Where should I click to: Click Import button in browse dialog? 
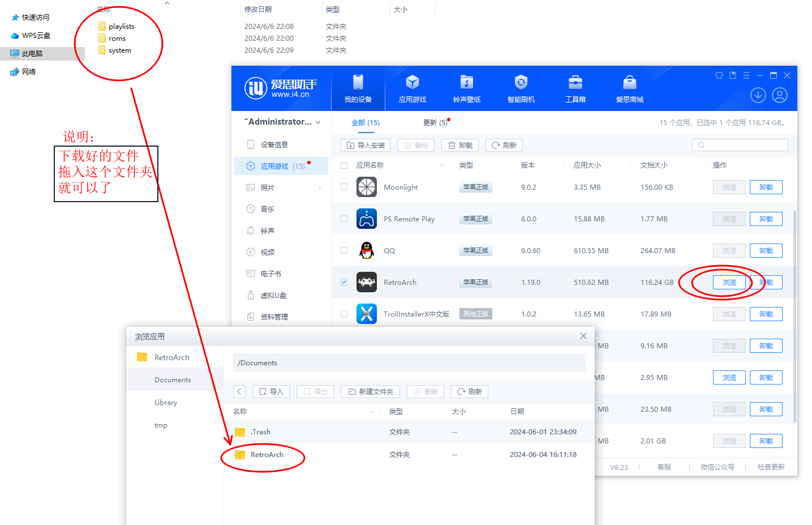[271, 391]
